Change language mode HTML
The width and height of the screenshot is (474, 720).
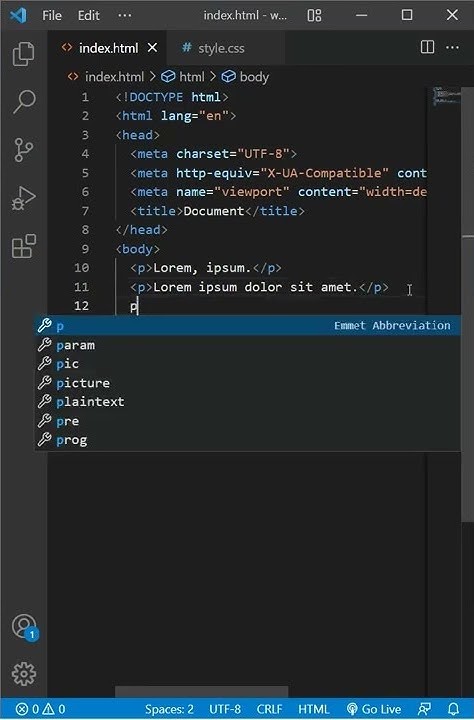tap(313, 709)
